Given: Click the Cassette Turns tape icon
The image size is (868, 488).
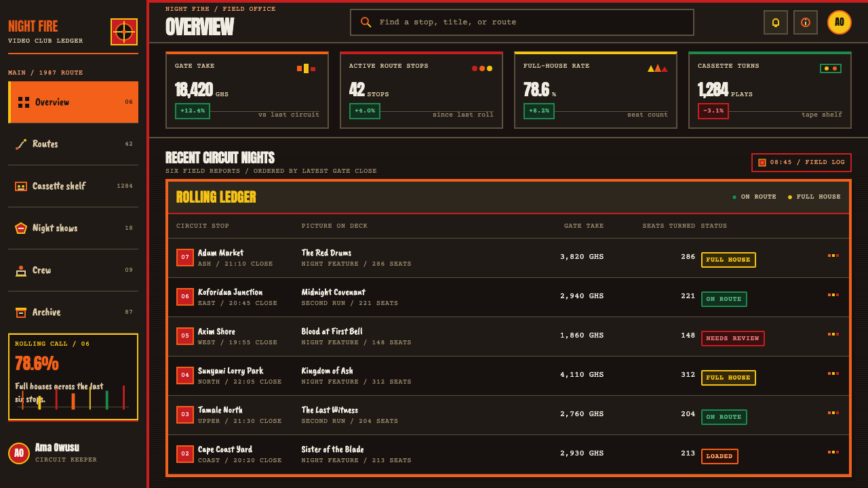Looking at the screenshot, I should coord(831,68).
